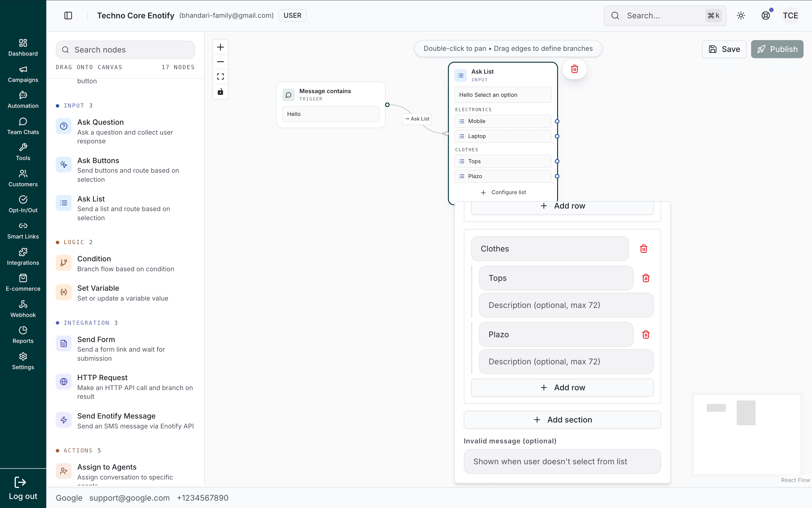
Task: Click the Hello keyword in trigger node
Action: click(x=331, y=114)
